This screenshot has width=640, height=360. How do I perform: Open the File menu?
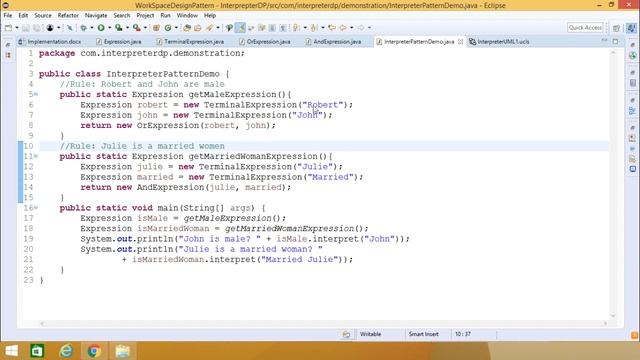tap(8, 16)
